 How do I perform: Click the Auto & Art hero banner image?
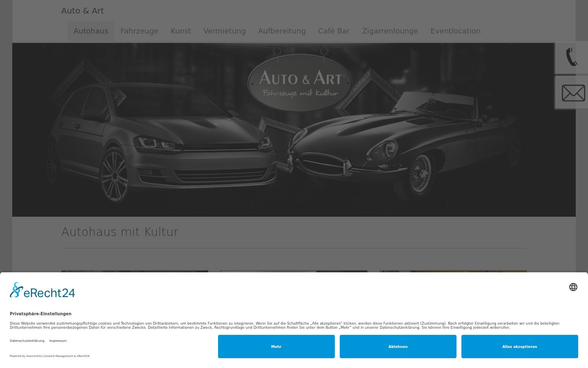294,130
